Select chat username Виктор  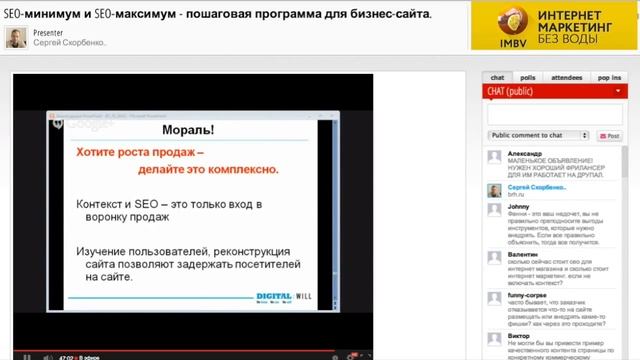pyautogui.click(x=518, y=336)
